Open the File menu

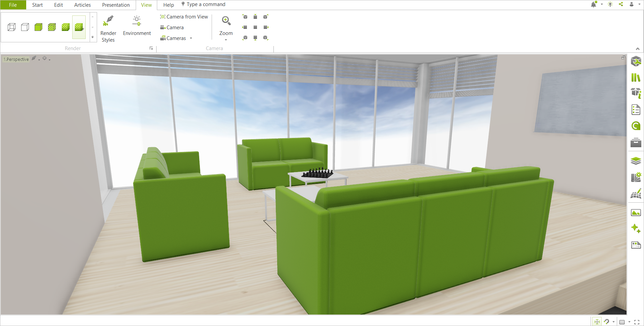[13, 5]
